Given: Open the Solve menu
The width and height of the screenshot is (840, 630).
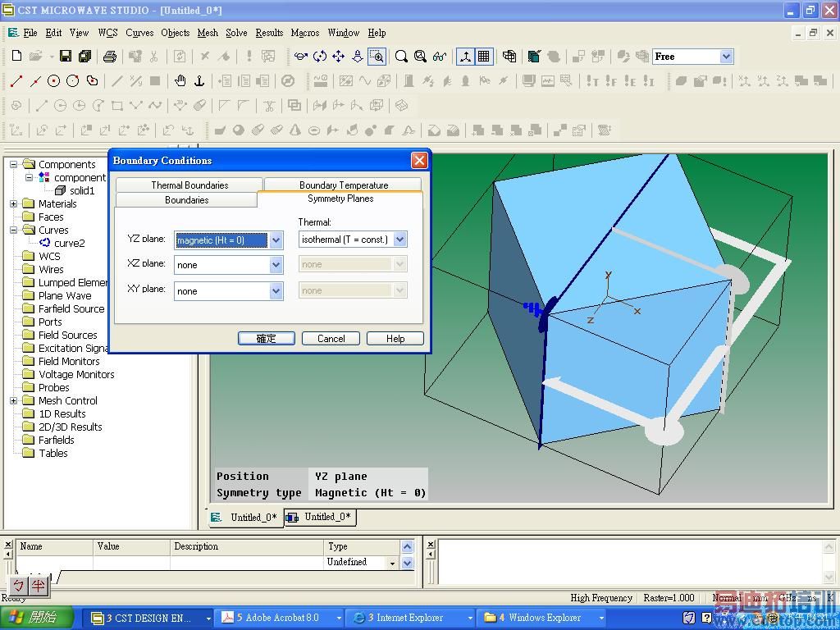Looking at the screenshot, I should pos(236,33).
